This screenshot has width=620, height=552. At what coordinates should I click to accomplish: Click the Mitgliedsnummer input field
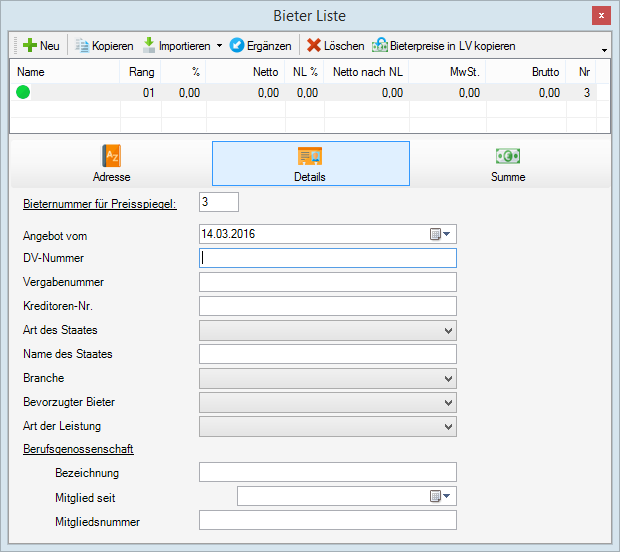pyautogui.click(x=328, y=520)
